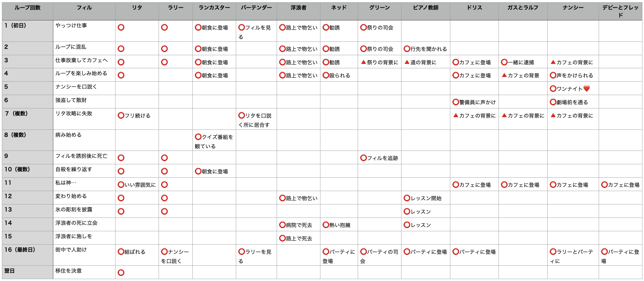Click the red circle before フィルを追跡
644x281 pixels.
[x=363, y=158]
